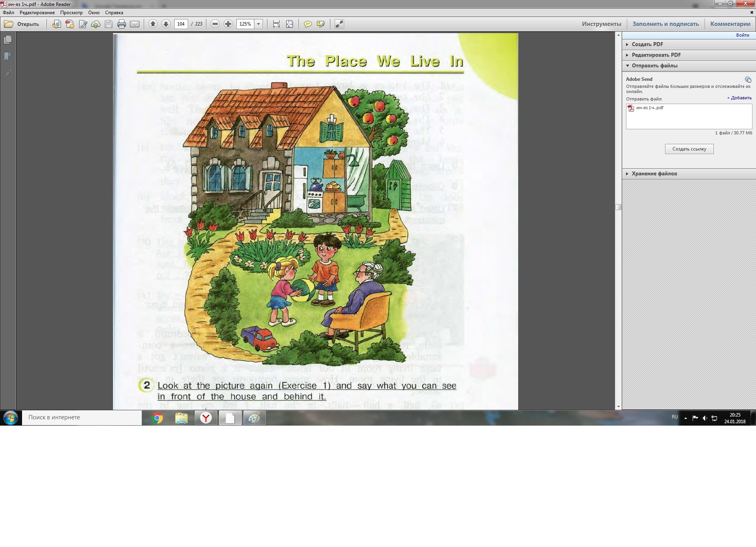This screenshot has height=547, width=756.
Task: Go to next page with down arrow
Action: pyautogui.click(x=166, y=24)
